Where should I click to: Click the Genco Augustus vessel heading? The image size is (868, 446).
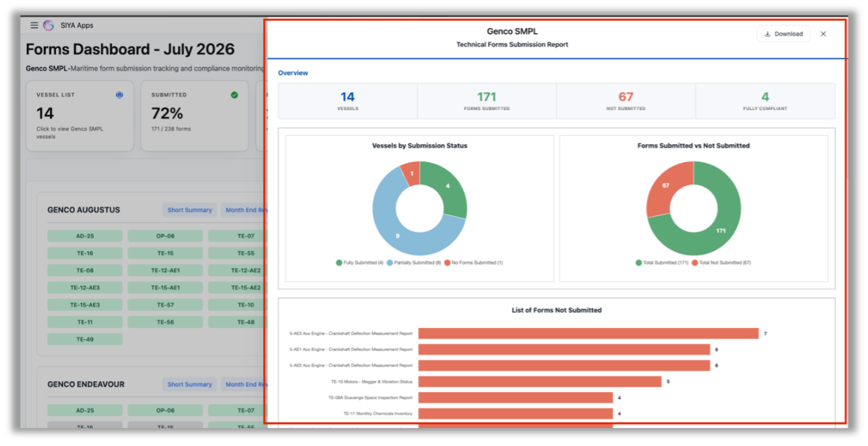click(83, 210)
